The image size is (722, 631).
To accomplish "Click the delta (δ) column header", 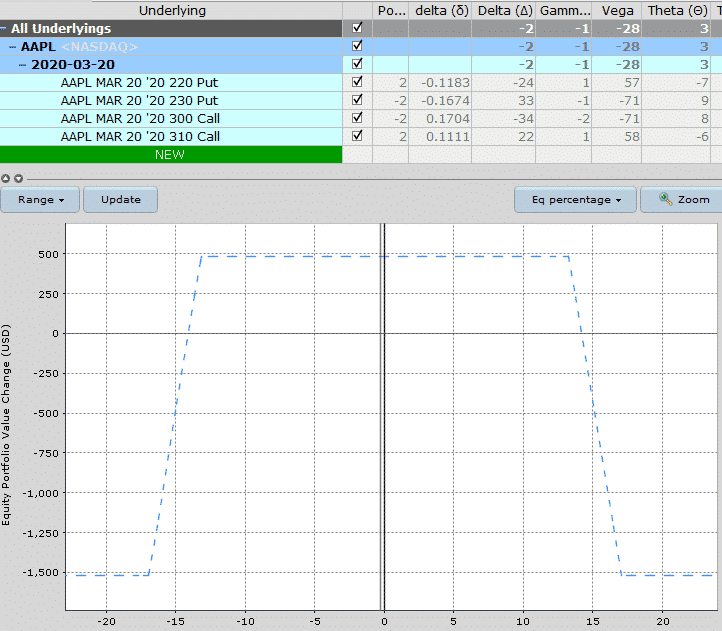I will click(440, 11).
